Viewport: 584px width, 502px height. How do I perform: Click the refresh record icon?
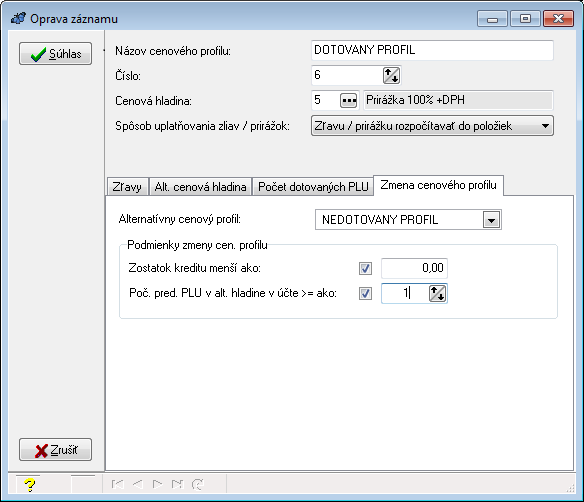(x=197, y=484)
